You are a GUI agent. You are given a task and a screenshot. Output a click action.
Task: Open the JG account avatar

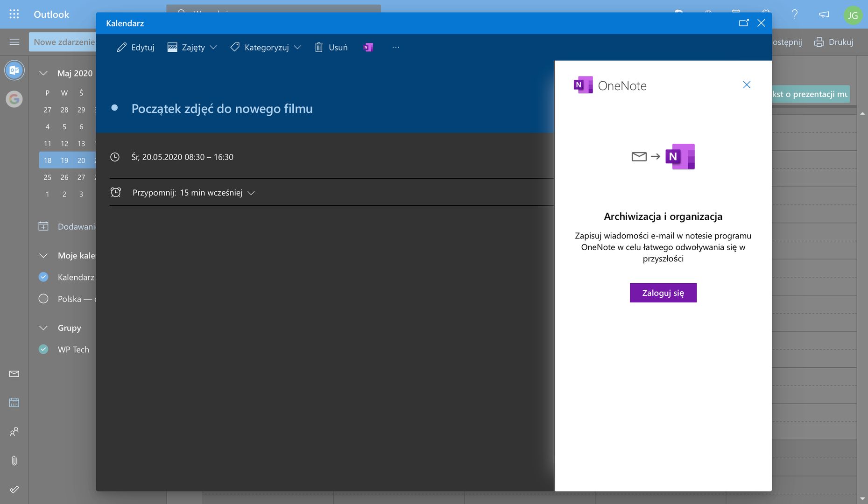(853, 15)
